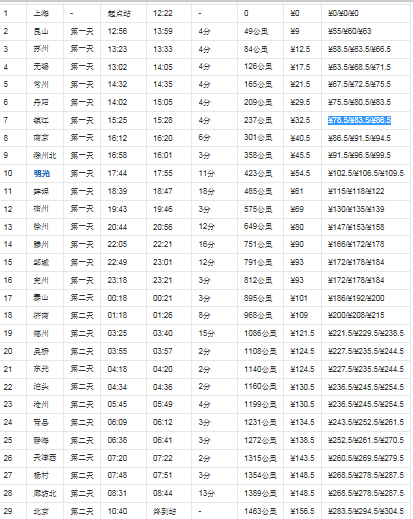
Task: Select the 11分 stop duration cell
Action: 207,173
